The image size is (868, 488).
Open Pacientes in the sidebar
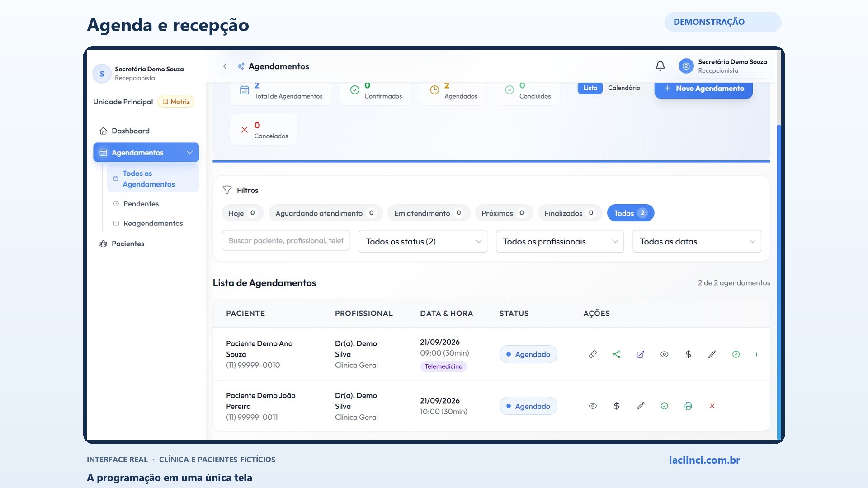[x=146, y=244]
